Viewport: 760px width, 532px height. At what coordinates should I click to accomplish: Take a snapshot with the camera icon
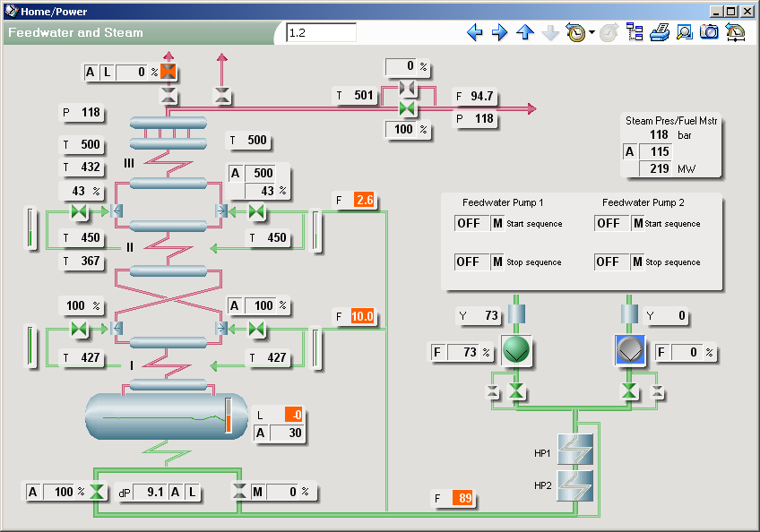pyautogui.click(x=709, y=32)
